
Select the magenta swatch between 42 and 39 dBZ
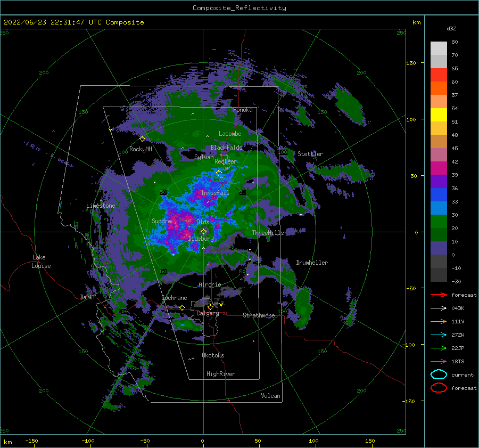(x=439, y=168)
